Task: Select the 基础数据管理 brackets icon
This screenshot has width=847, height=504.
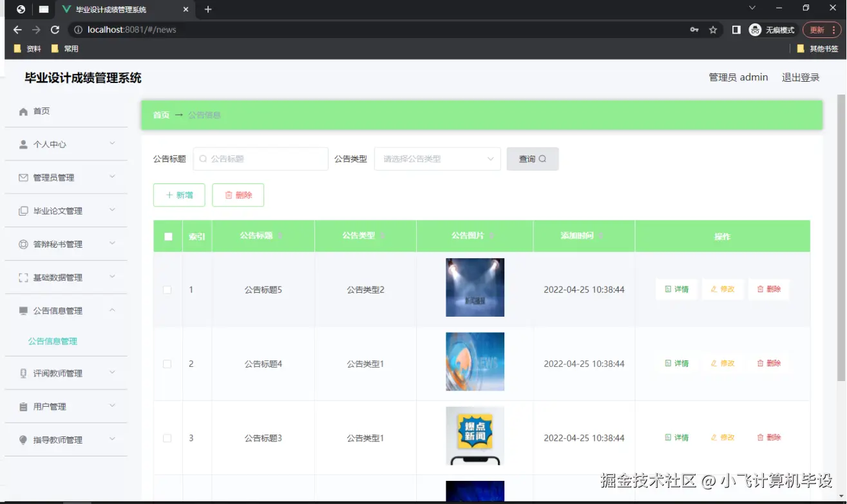Action: [x=23, y=277]
